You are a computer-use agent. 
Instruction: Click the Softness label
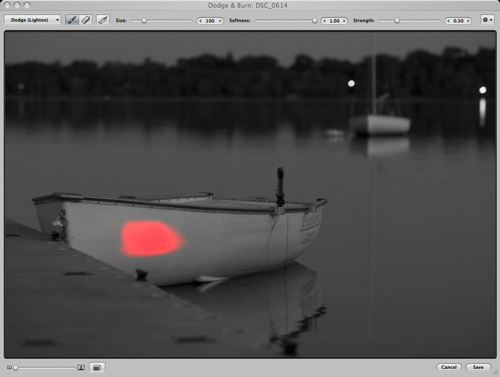[239, 20]
